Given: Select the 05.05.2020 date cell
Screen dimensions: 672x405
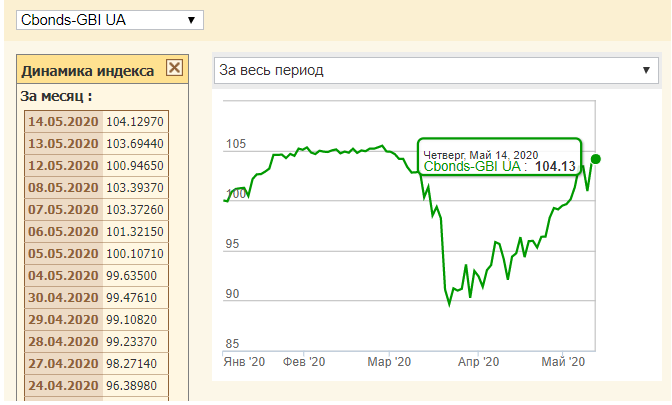Looking at the screenshot, I should coord(63,254).
